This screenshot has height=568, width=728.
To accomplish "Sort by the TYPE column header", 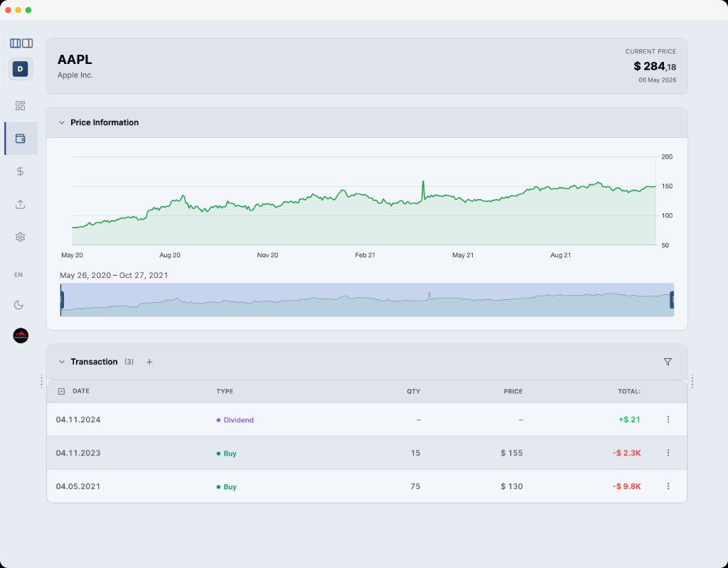I will tap(225, 392).
